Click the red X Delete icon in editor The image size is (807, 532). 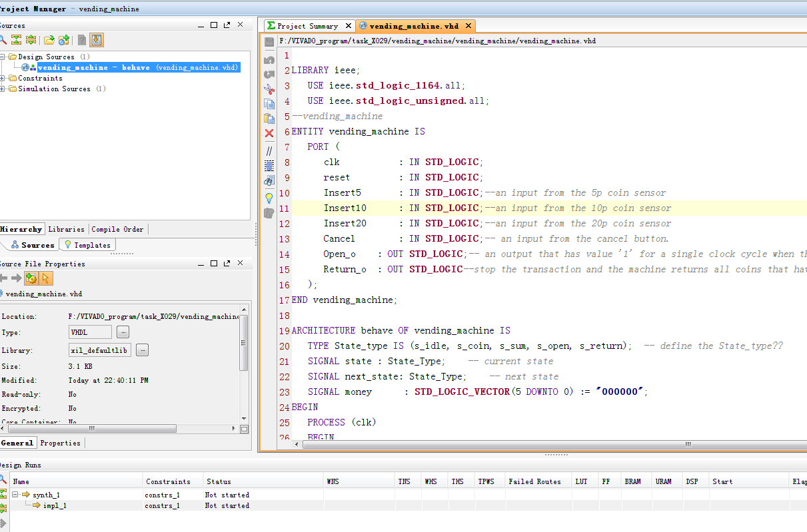[269, 133]
